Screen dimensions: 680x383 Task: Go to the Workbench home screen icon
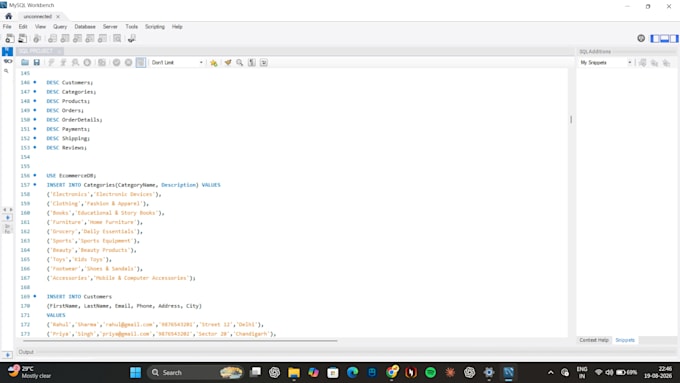coord(8,16)
